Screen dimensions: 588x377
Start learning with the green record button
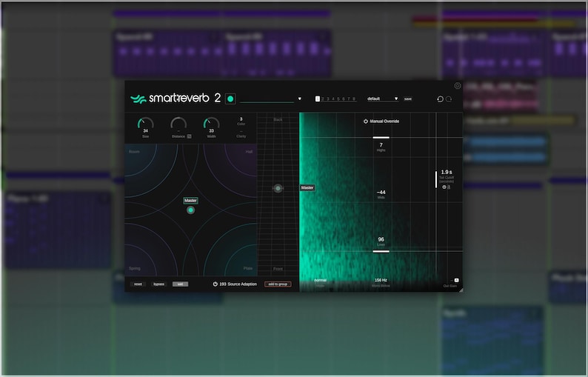pyautogui.click(x=230, y=99)
